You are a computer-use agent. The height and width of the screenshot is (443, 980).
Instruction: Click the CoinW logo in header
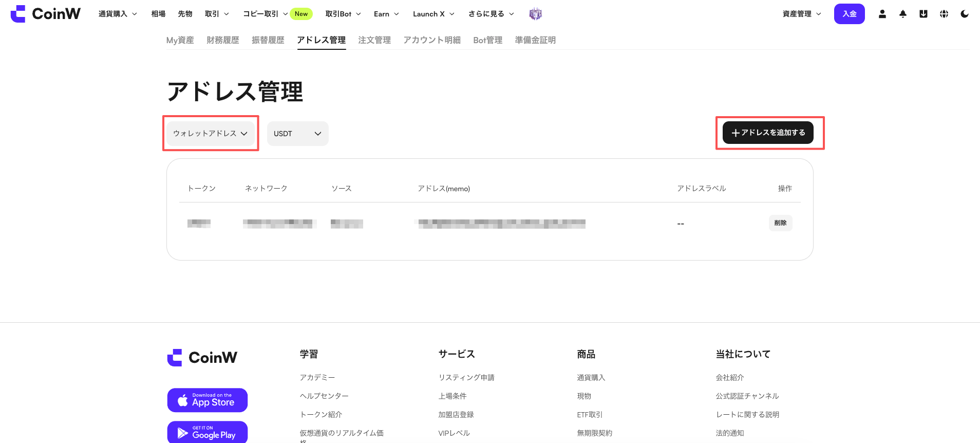click(46, 14)
